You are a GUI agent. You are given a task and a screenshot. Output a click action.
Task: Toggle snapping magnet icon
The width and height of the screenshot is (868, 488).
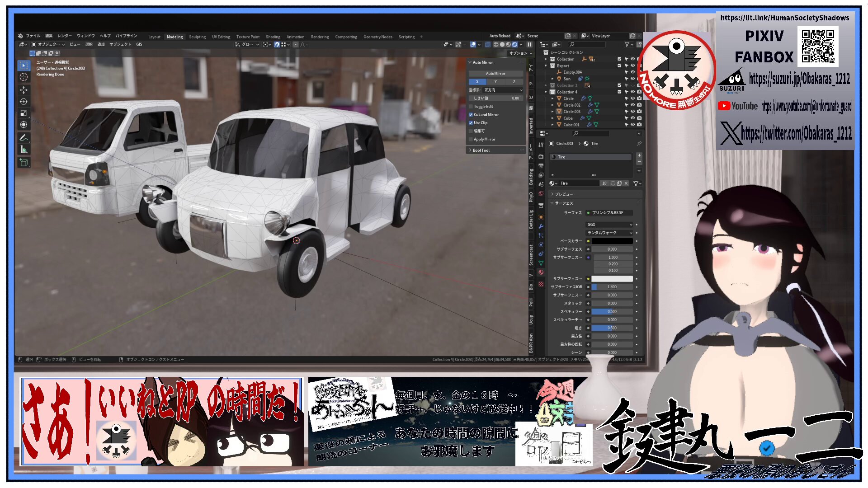coord(277,44)
